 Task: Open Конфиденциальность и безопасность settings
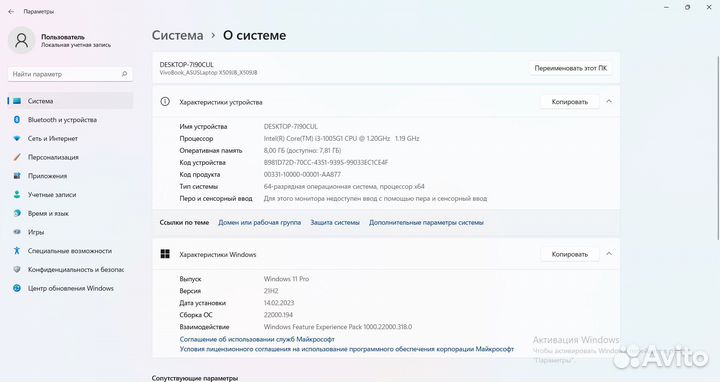coord(70,270)
